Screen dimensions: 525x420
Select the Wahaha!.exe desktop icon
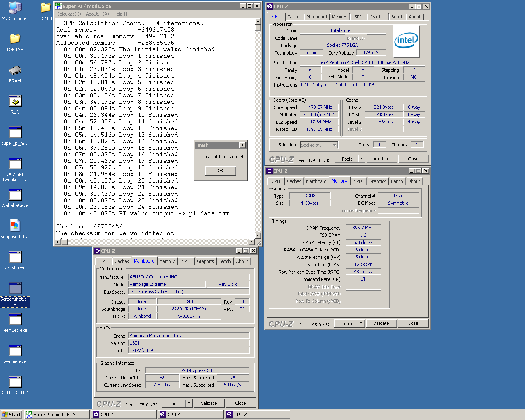15,198
